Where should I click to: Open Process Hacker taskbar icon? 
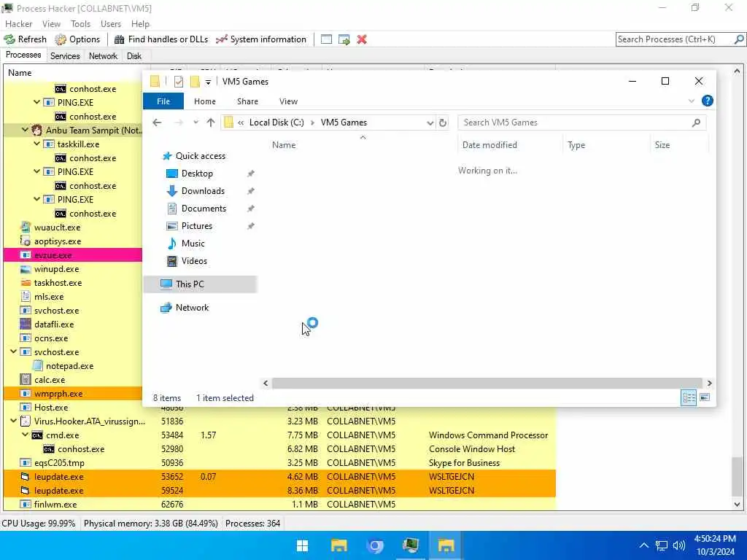[410, 545]
